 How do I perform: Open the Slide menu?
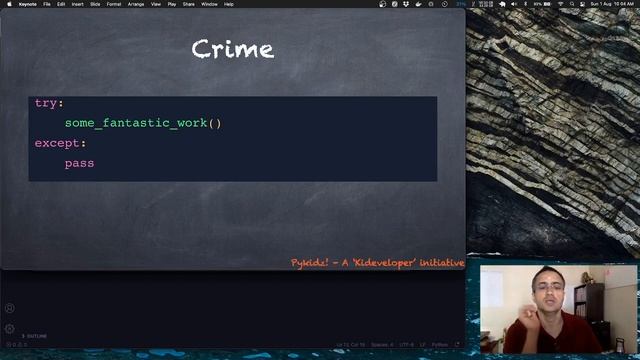95,4
